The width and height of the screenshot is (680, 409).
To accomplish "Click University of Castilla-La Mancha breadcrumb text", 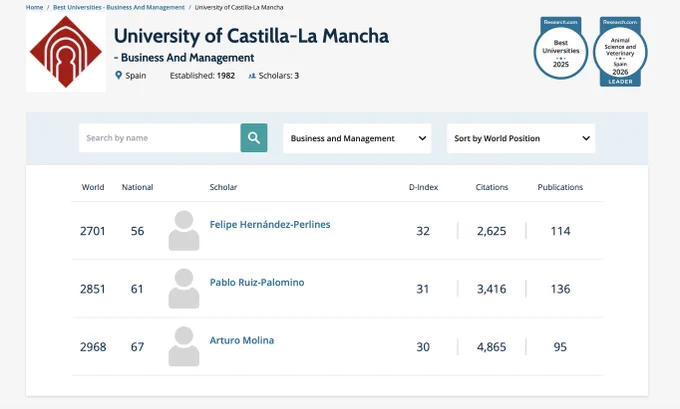I will click(239, 7).
